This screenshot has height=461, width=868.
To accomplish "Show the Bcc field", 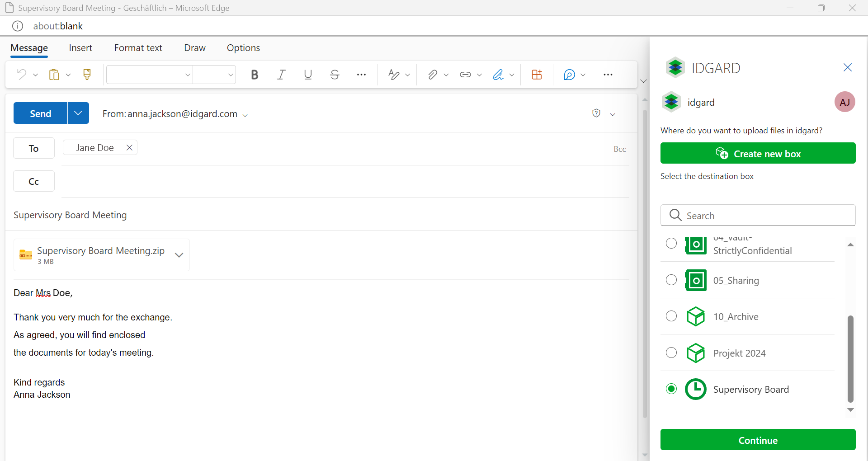I will (x=620, y=149).
